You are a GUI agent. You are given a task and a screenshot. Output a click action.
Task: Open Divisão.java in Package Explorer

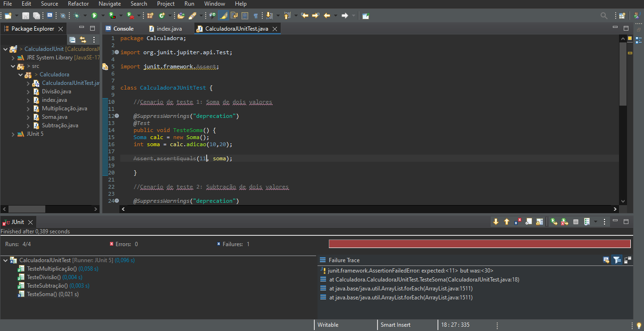coord(56,91)
